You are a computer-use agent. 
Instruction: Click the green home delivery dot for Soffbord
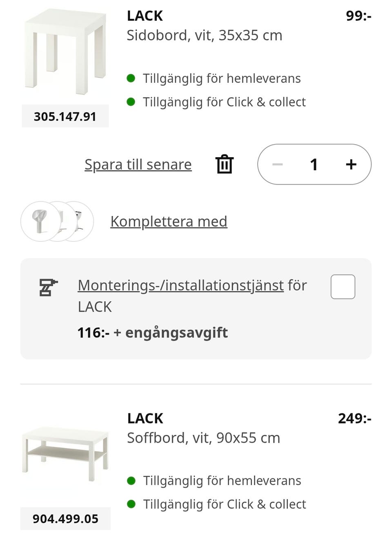131,481
